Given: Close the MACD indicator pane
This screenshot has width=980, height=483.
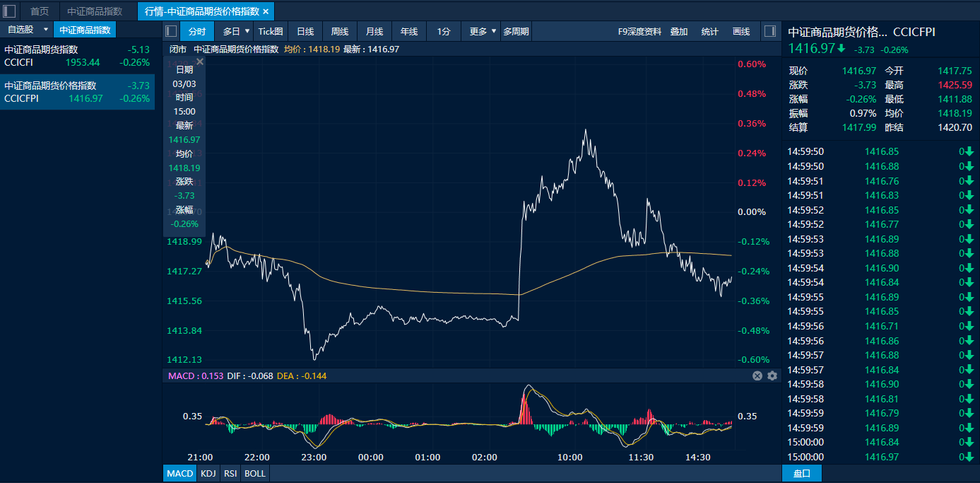Looking at the screenshot, I should click(757, 376).
